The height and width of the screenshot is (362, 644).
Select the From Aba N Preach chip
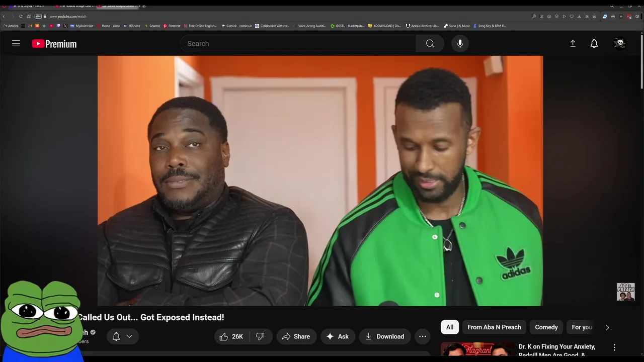494,327
